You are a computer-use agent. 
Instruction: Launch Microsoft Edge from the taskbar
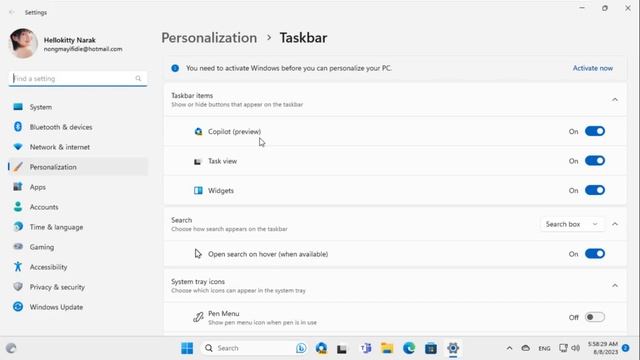409,348
